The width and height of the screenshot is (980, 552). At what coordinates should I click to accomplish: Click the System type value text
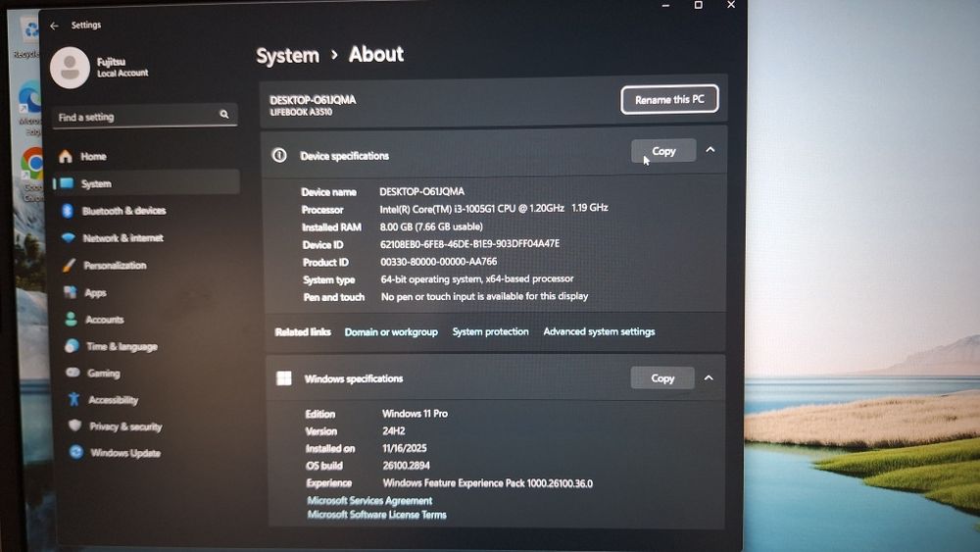pyautogui.click(x=477, y=278)
